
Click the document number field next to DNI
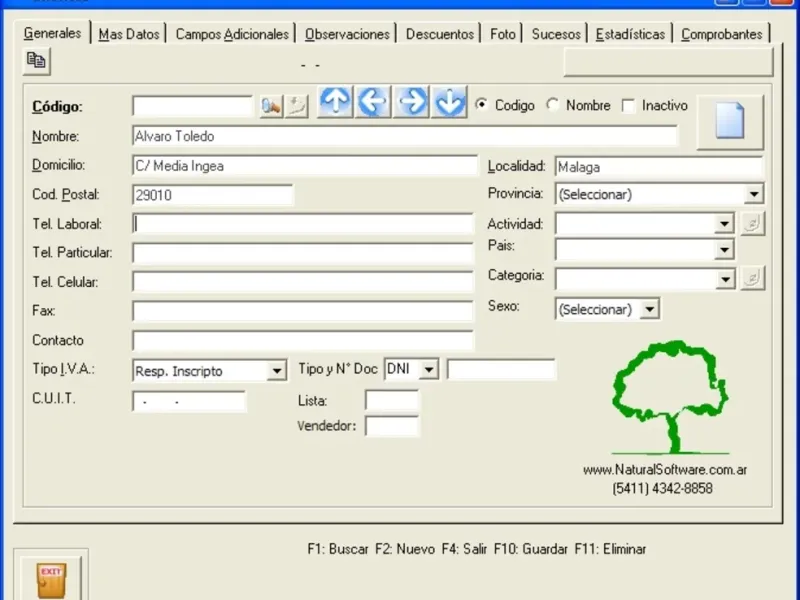501,369
